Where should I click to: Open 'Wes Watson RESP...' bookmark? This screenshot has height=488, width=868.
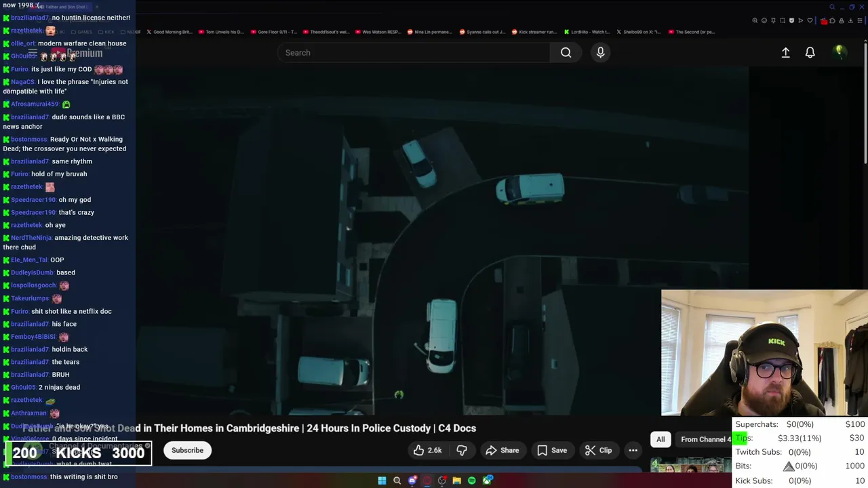[378, 32]
